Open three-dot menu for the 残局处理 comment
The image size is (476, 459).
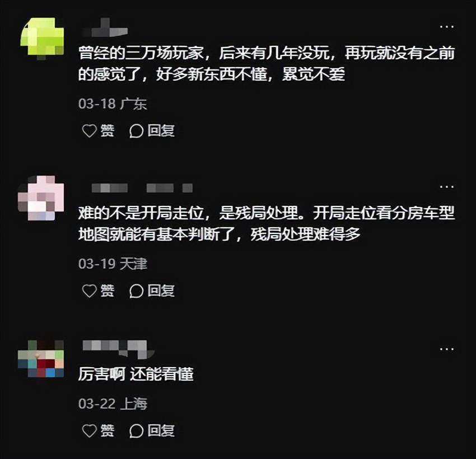point(447,186)
